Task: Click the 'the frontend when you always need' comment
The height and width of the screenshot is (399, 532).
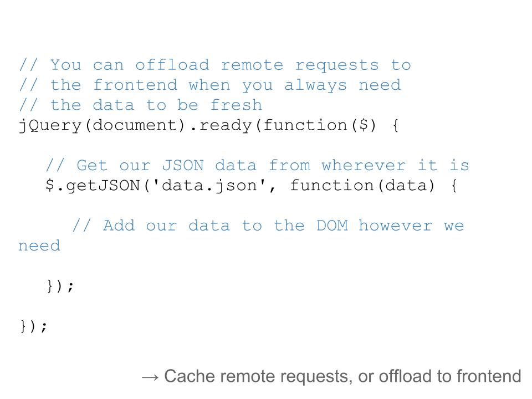Action: pos(210,85)
